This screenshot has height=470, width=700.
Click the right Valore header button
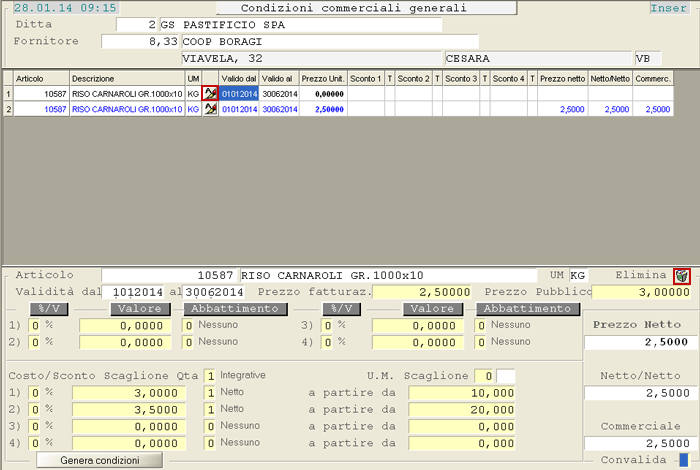coord(433,309)
